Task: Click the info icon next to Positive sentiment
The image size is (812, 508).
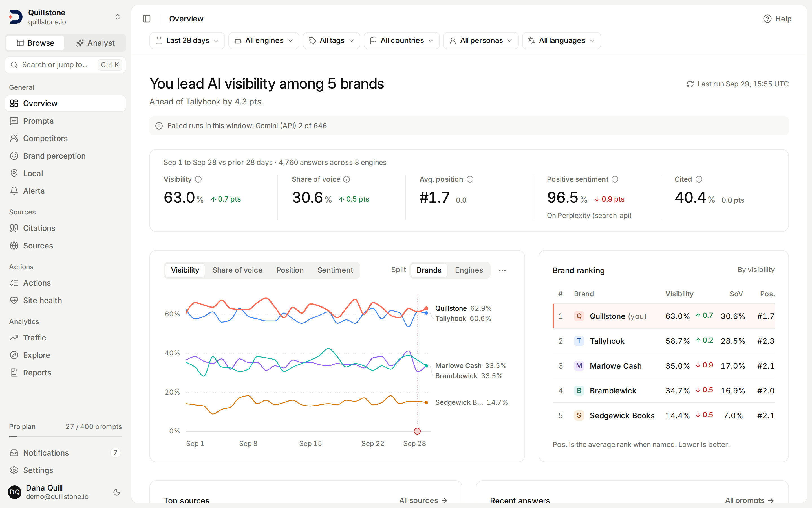Action: [615, 179]
